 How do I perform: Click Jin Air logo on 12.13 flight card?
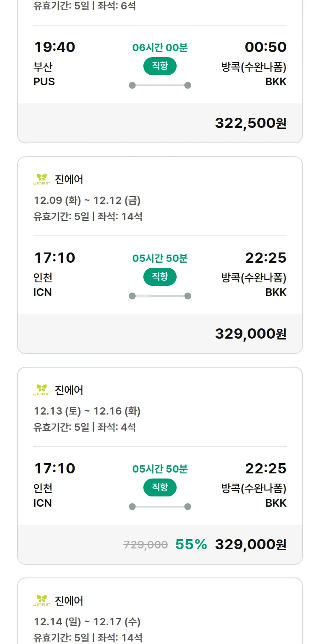42,390
